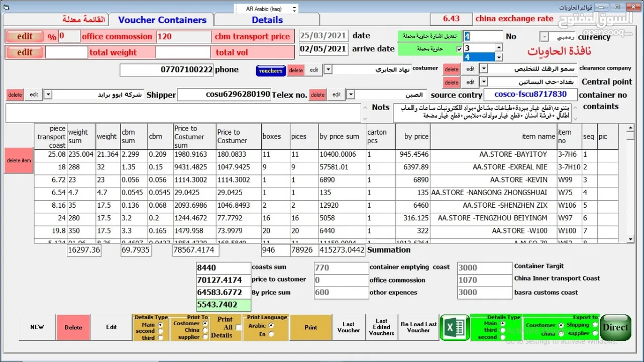Click edit next to office commission
This screenshot has height=362, width=644.
(x=25, y=36)
